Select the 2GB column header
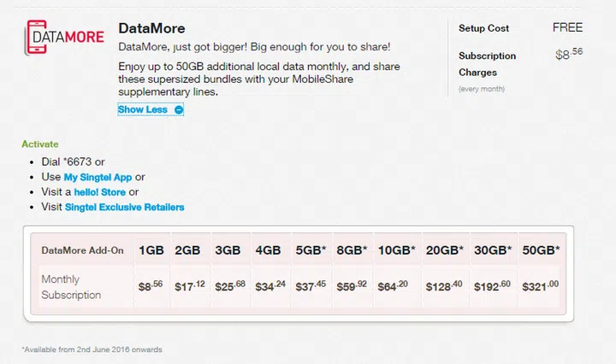Screen dimensions: 616x364 pyautogui.click(x=187, y=250)
